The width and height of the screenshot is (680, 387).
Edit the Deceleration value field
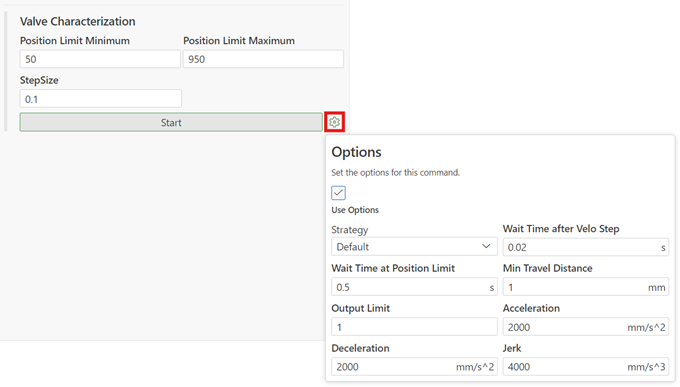click(414, 367)
